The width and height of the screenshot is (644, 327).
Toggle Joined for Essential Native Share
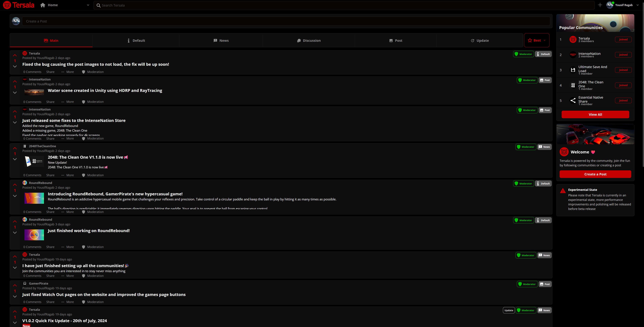coord(623,100)
